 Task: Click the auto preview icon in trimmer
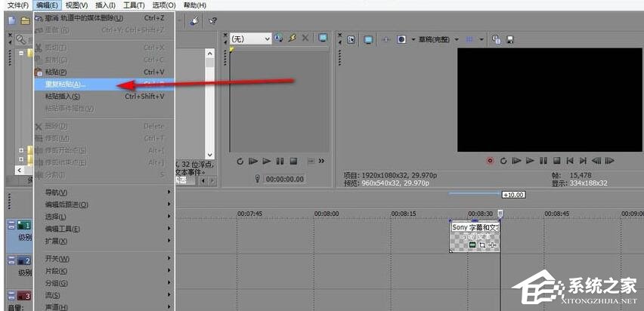(x=278, y=38)
